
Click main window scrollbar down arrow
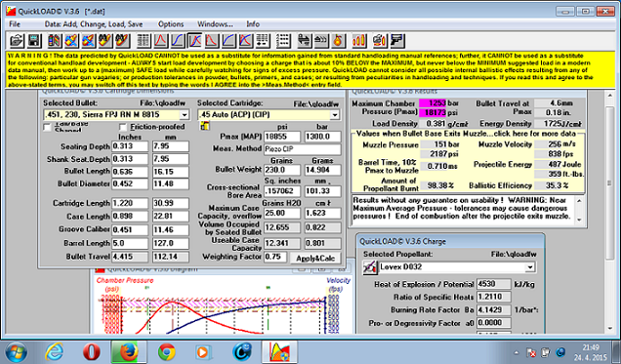click(x=609, y=329)
